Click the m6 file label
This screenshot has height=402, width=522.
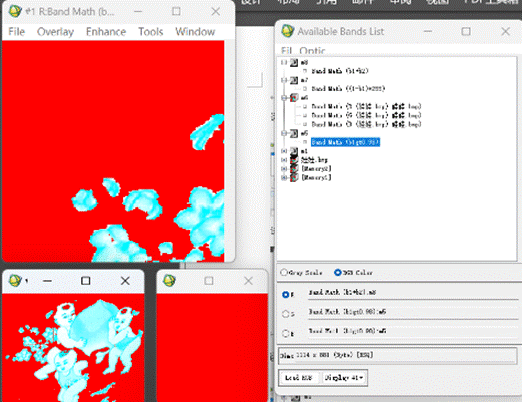click(x=304, y=98)
